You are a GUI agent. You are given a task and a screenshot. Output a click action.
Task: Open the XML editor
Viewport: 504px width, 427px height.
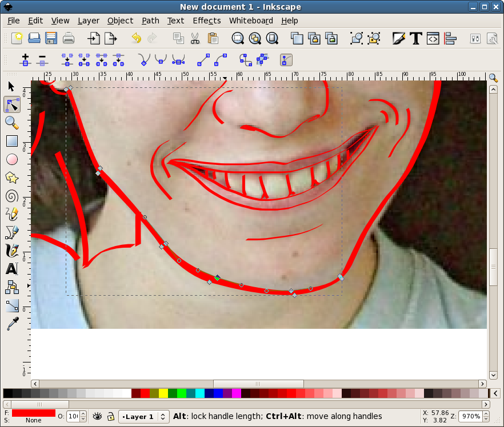click(x=433, y=39)
